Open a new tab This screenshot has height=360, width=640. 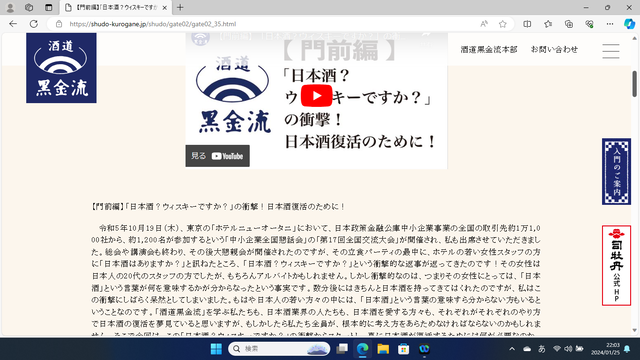(x=180, y=7)
